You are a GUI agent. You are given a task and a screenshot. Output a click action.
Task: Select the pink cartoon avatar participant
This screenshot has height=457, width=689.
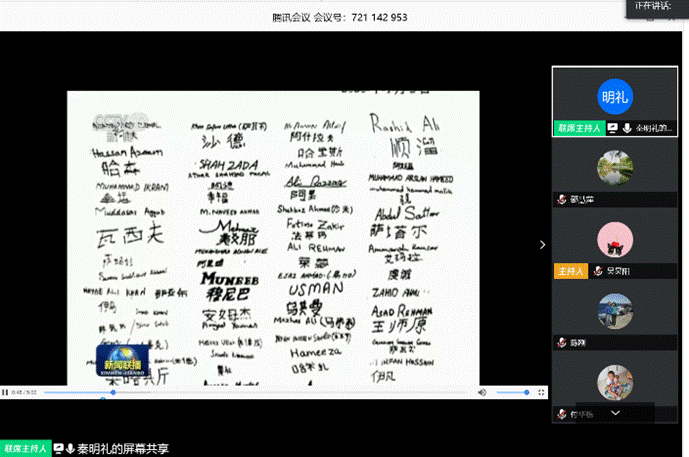(x=615, y=239)
